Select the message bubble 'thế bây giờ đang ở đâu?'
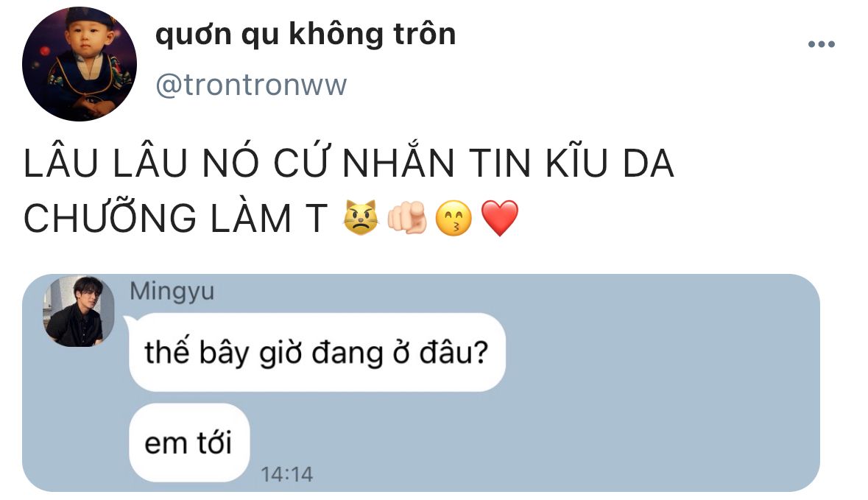This screenshot has height=500, width=868. [x=317, y=352]
